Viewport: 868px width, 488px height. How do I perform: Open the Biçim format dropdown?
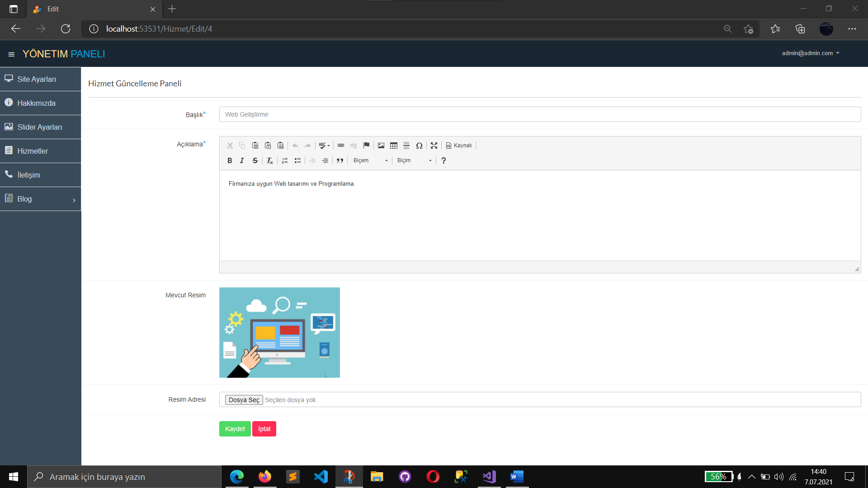[414, 160]
